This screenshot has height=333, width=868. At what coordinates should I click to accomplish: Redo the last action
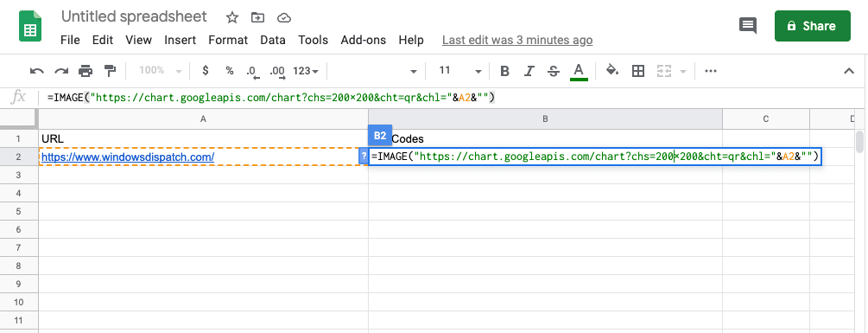click(x=61, y=71)
